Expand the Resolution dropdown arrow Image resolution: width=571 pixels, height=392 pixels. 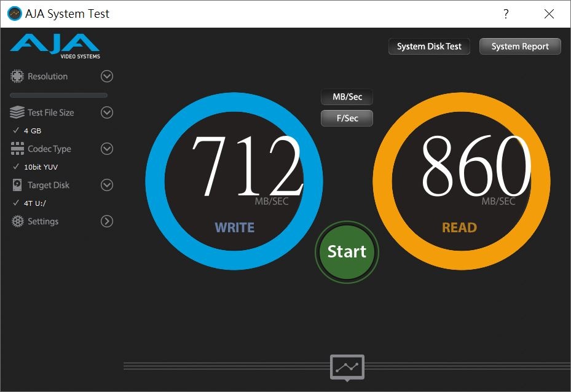click(107, 76)
